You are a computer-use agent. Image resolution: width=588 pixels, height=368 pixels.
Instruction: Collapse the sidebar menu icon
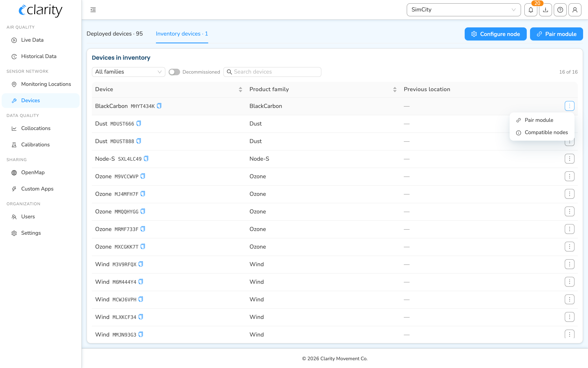click(93, 10)
